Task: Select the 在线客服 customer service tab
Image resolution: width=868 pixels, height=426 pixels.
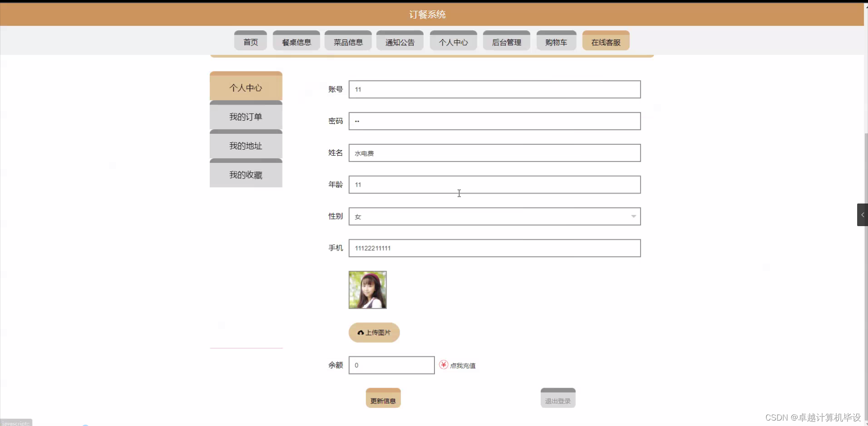Action: (605, 42)
